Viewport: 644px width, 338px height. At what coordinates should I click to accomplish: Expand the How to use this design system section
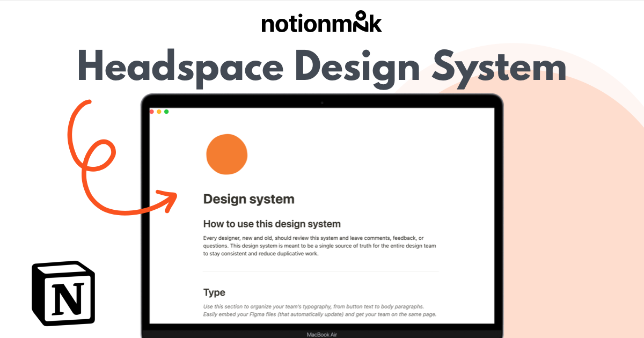click(272, 224)
